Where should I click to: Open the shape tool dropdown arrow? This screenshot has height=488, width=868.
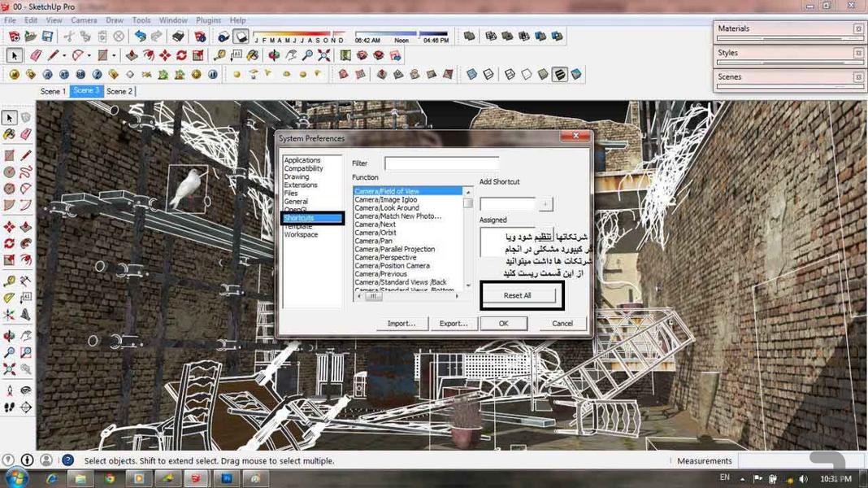pos(114,55)
